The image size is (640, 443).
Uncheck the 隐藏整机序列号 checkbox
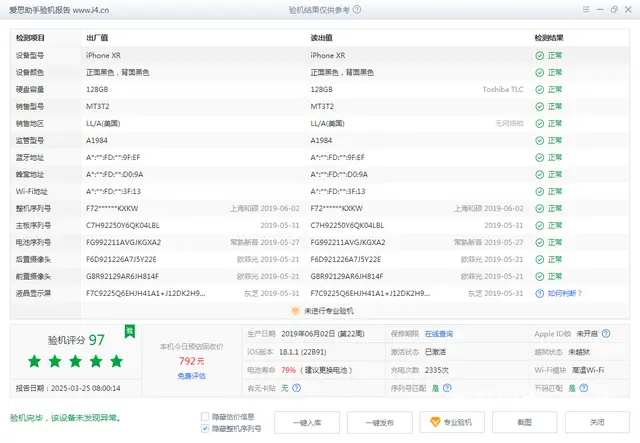205,428
